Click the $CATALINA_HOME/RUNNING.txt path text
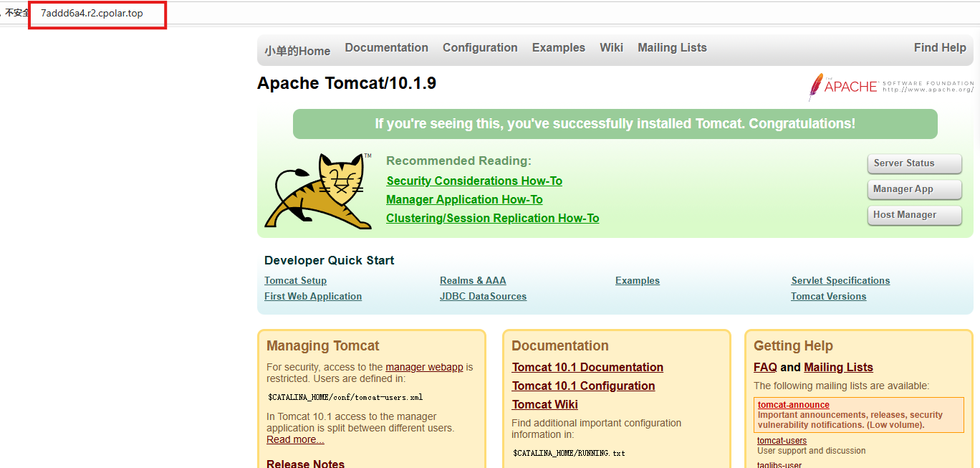 (569, 453)
